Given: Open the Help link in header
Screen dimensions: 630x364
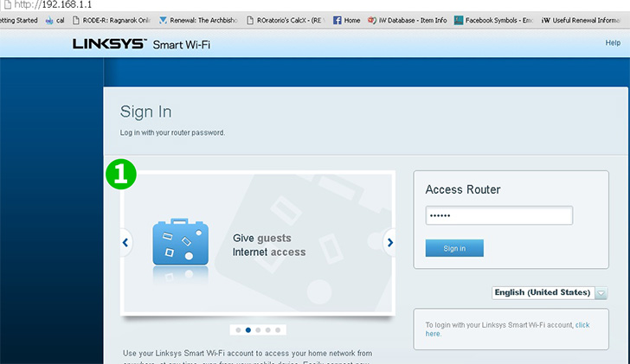Looking at the screenshot, I should point(613,42).
